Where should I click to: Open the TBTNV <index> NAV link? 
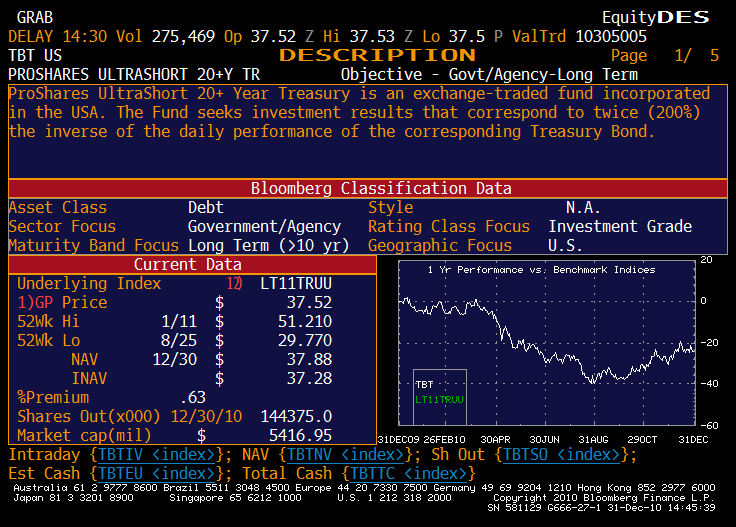[x=345, y=454]
